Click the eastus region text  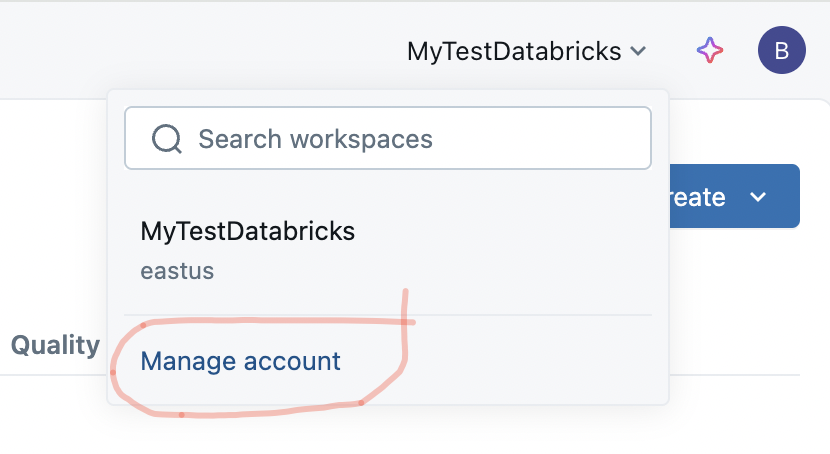(177, 271)
